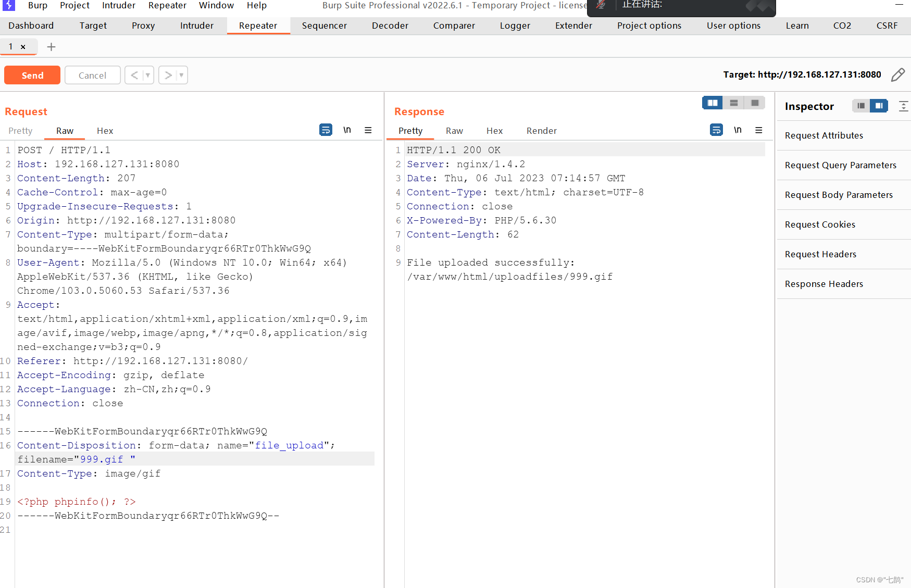Go to the Logger tab
Image resolution: width=911 pixels, height=588 pixels.
coord(515,26)
